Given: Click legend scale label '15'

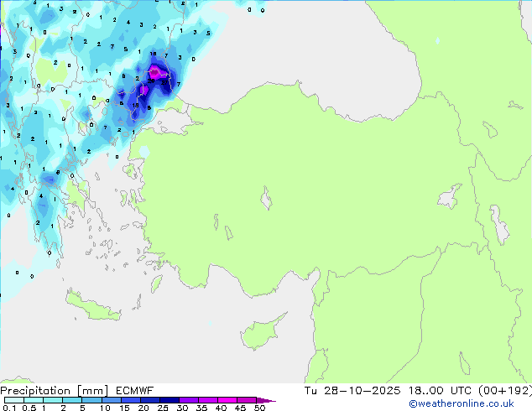Looking at the screenshot, I should pos(124,408).
